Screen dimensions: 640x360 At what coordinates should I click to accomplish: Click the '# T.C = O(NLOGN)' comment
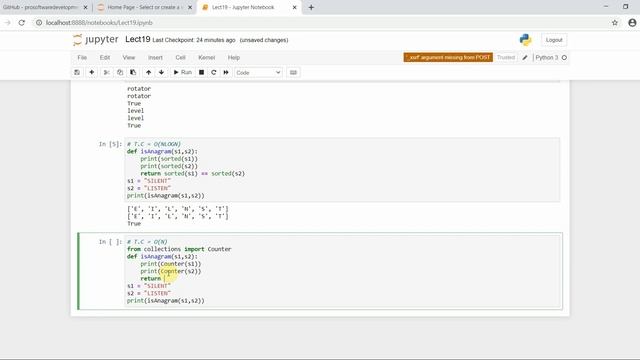(x=153, y=144)
